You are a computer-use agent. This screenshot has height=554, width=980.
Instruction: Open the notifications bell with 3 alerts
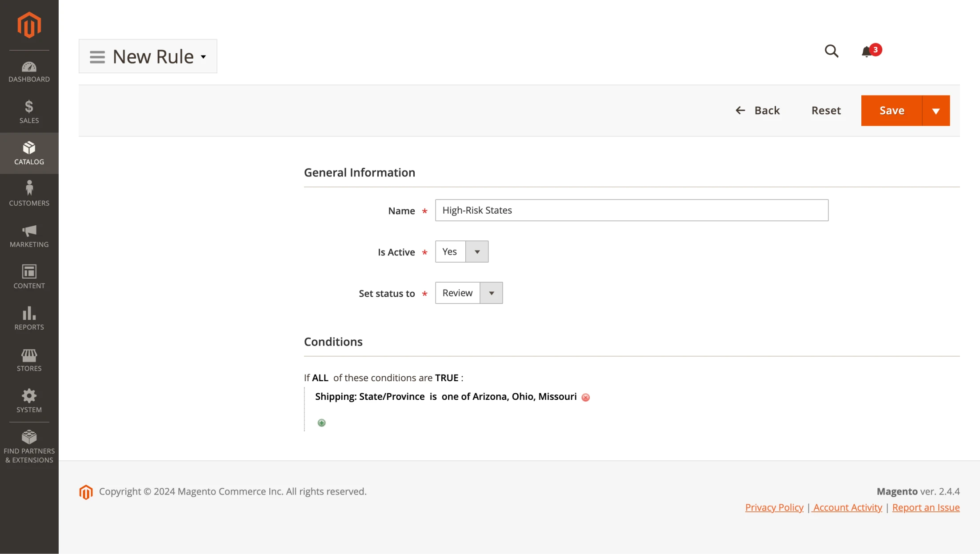[867, 52]
